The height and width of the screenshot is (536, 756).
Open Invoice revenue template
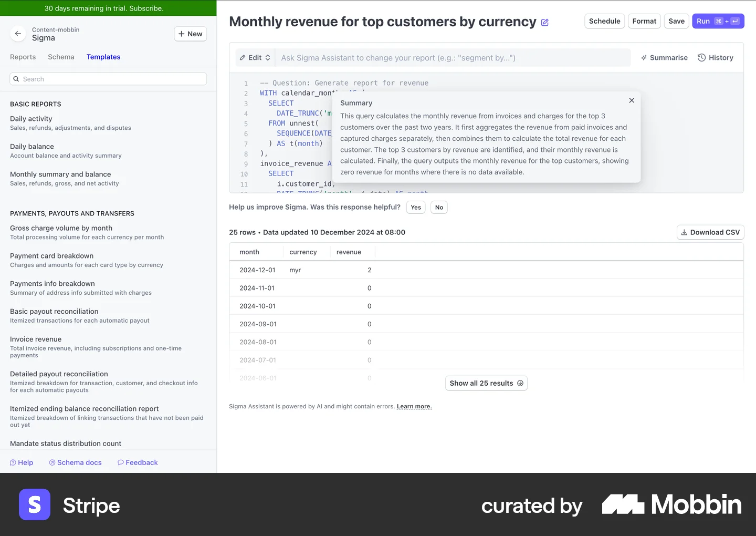(x=96, y=347)
